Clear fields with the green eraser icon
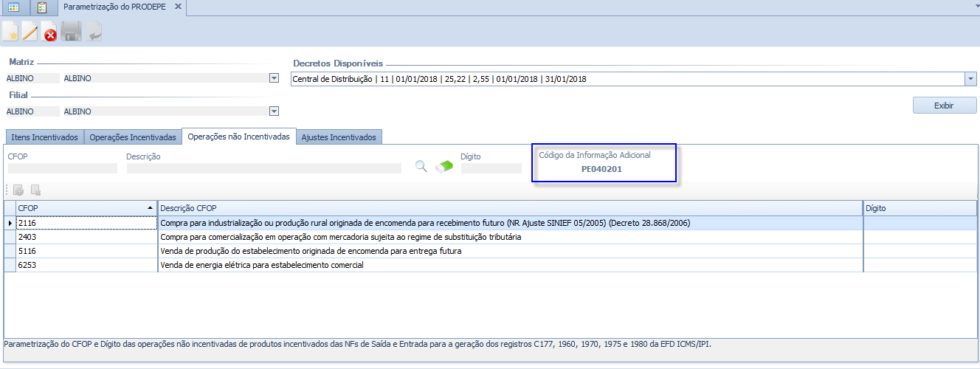Image resolution: width=980 pixels, height=369 pixels. [x=444, y=167]
